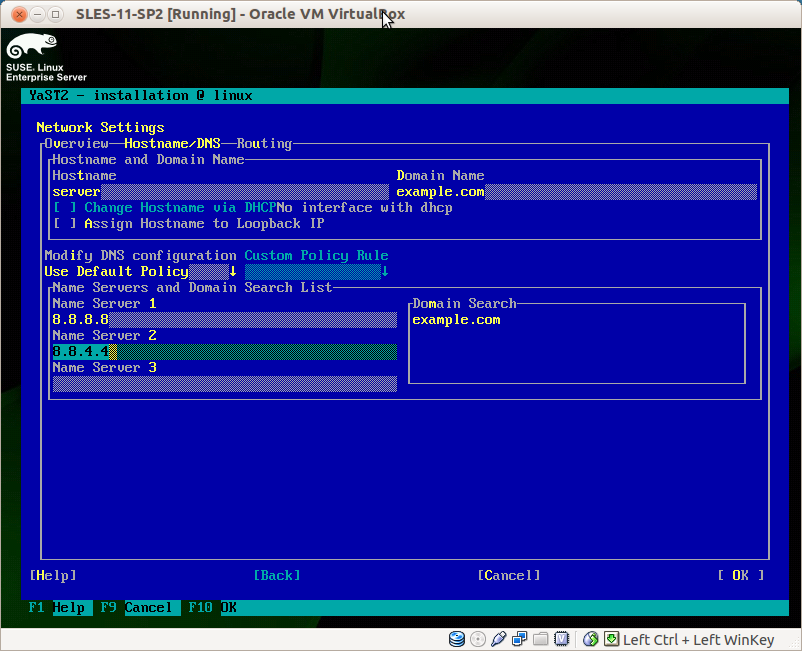Viewport: 802px width, 651px height.
Task: Click the mouse integration globe icon
Action: 591,639
